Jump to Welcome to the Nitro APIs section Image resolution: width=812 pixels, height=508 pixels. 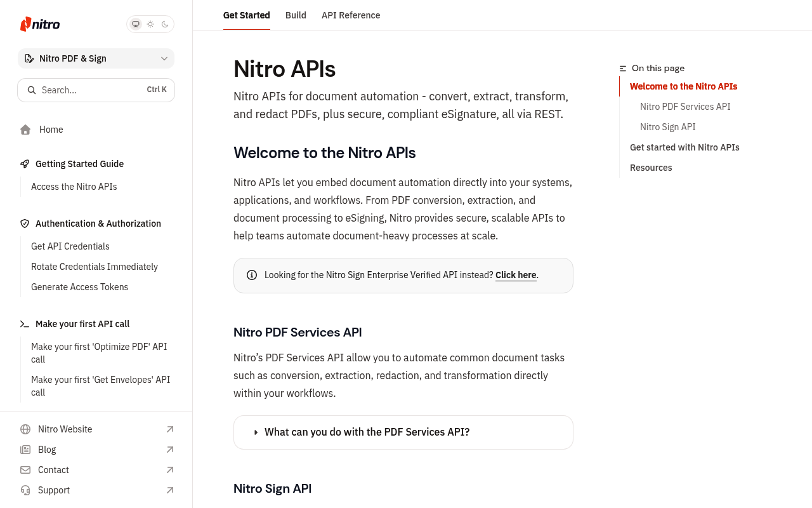coord(684,86)
